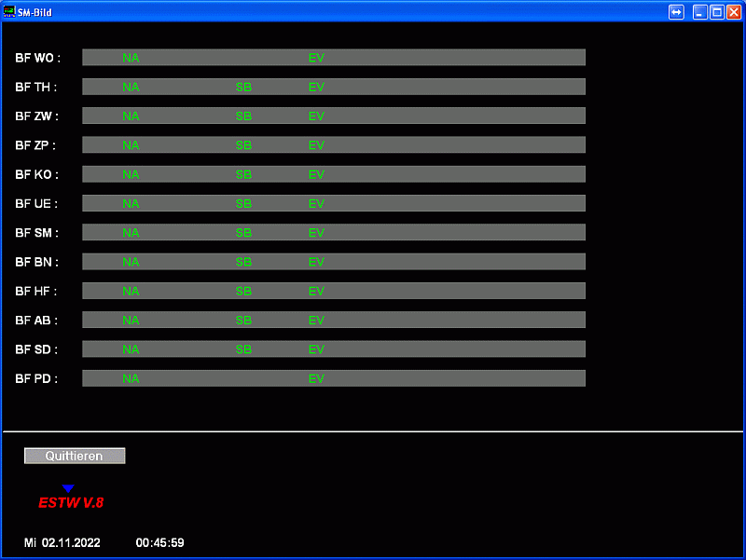Close the SM-Bild window
Screen dimensions: 746x560
(x=734, y=12)
